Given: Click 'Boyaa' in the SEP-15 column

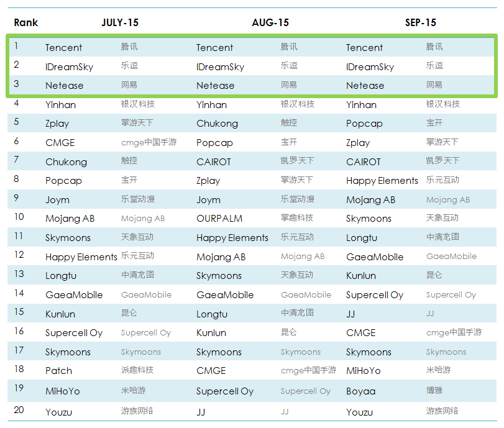Looking at the screenshot, I should tap(360, 391).
